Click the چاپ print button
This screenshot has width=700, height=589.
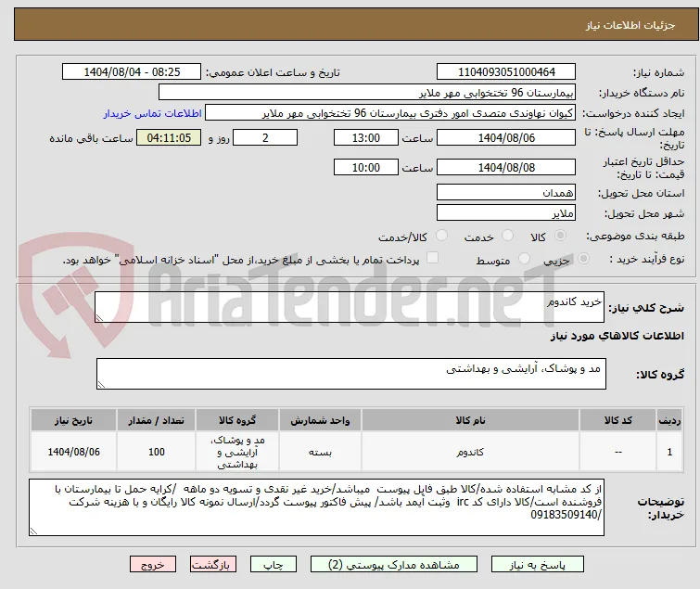tap(274, 565)
